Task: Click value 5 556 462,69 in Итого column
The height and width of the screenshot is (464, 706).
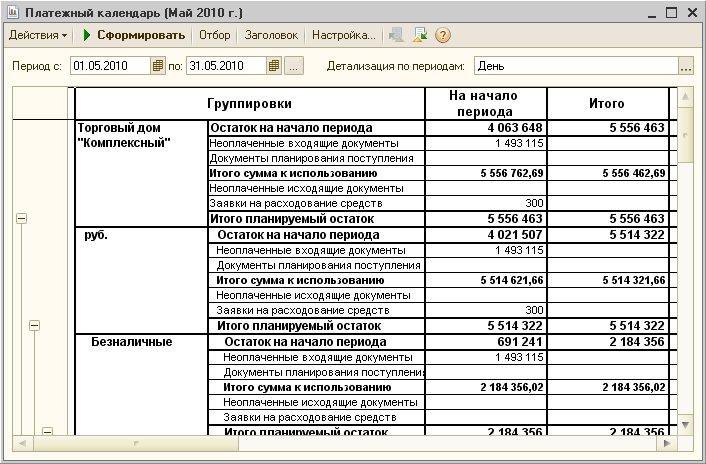Action: click(634, 173)
